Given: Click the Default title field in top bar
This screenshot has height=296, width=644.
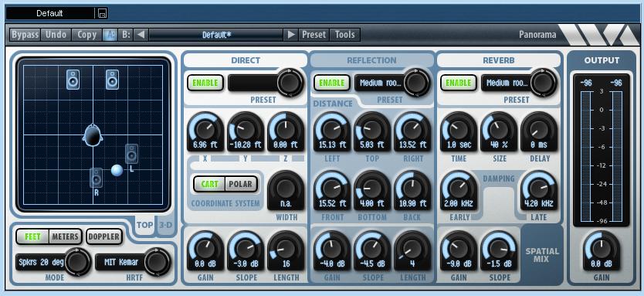Looking at the screenshot, I should 49,13.
